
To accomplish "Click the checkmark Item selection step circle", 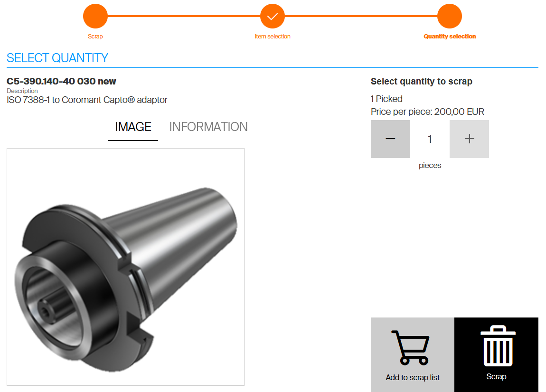I will coord(273,16).
